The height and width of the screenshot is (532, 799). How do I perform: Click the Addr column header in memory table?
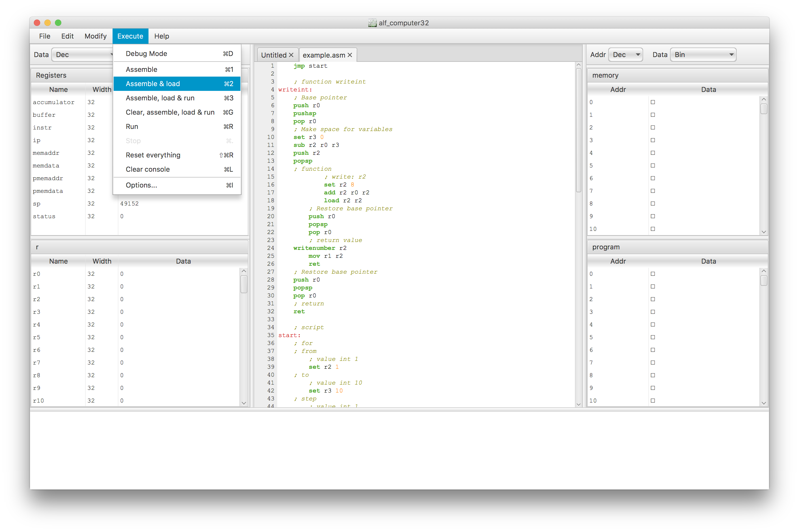(618, 89)
